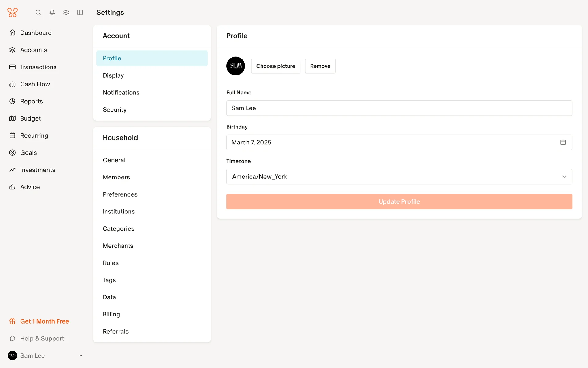The image size is (588, 368).
Task: Expand the Sam Lee user menu chevron
Action: click(x=81, y=356)
